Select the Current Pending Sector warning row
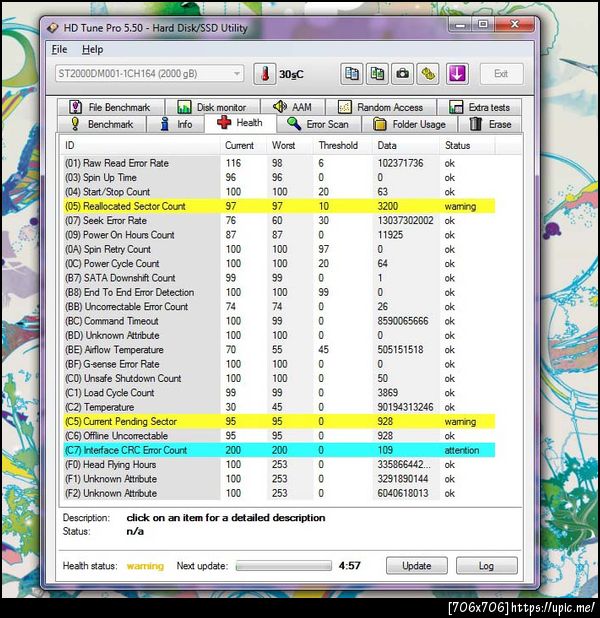This screenshot has width=600, height=618. click(279, 421)
